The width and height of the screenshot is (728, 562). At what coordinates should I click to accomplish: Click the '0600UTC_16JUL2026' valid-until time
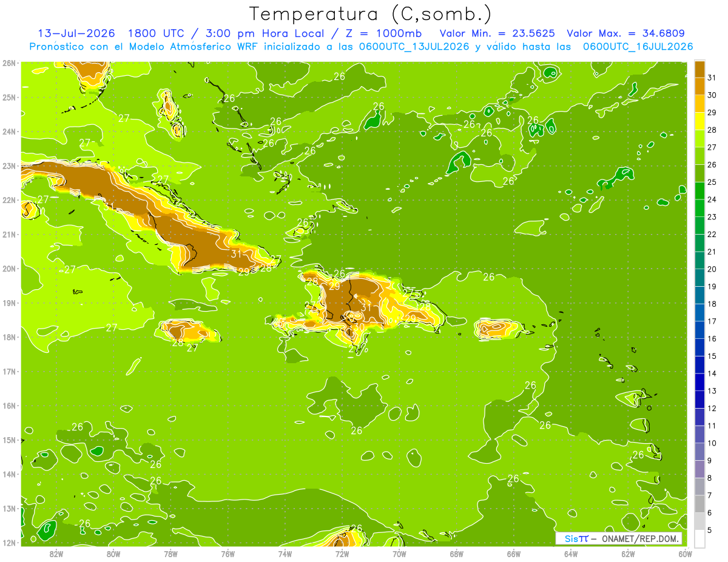point(638,47)
